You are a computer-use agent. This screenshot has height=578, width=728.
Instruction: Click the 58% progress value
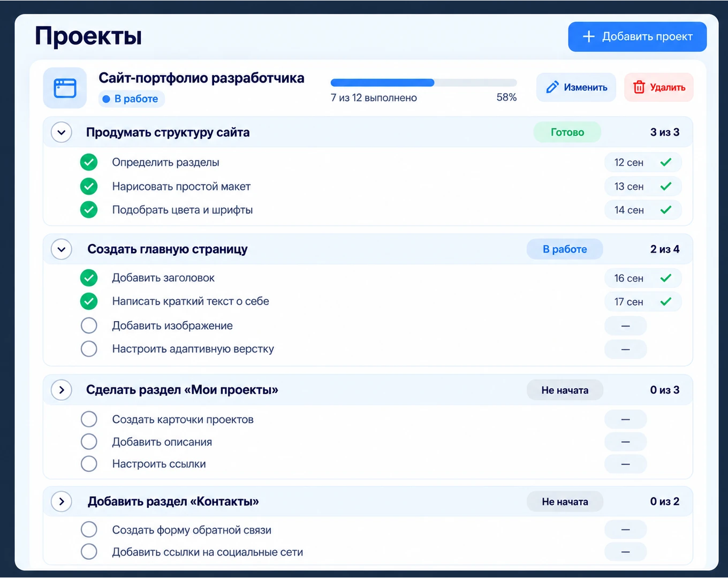point(506,97)
